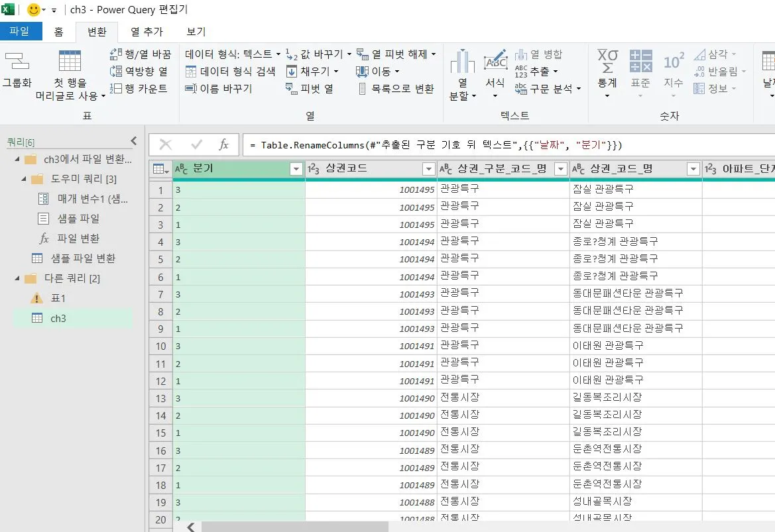Click the Excel application icon
This screenshot has height=532, width=775.
[8, 9]
